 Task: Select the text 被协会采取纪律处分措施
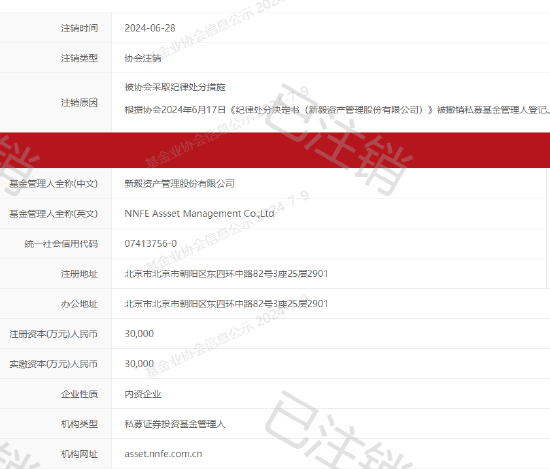[175, 87]
